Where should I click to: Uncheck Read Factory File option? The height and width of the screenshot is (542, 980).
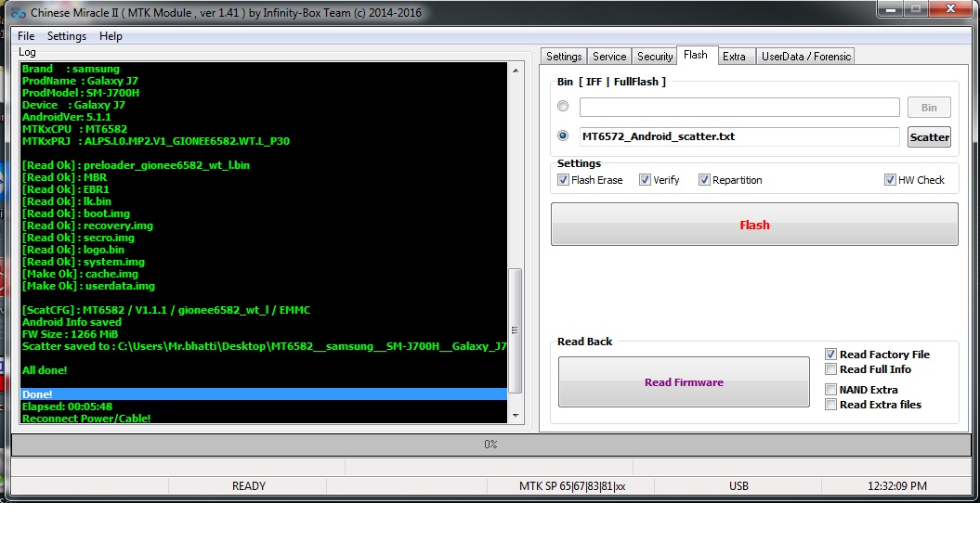830,354
